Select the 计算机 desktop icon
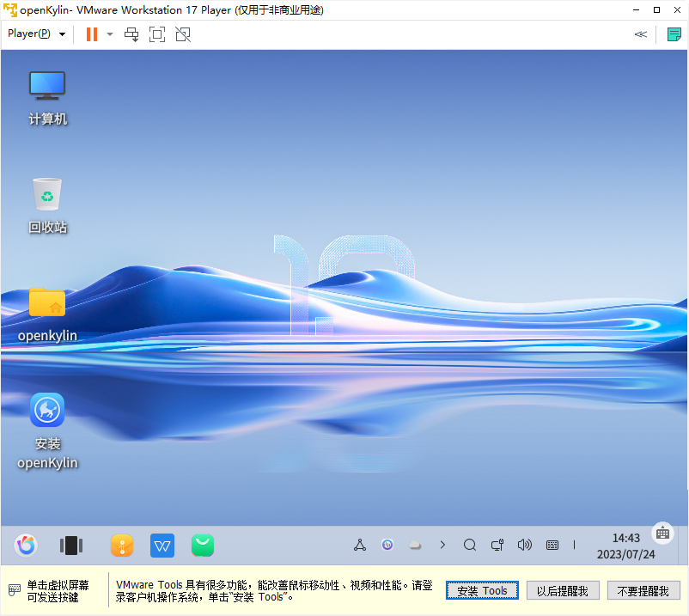Image resolution: width=689 pixels, height=616 pixels. click(47, 99)
